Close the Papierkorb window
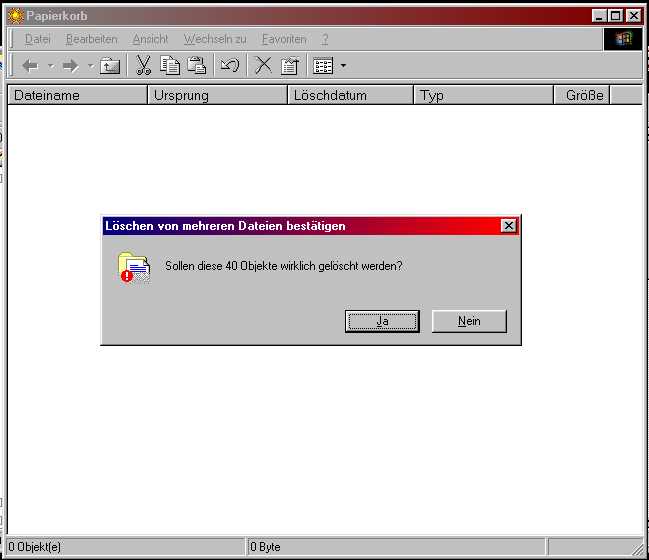 pyautogui.click(x=633, y=16)
